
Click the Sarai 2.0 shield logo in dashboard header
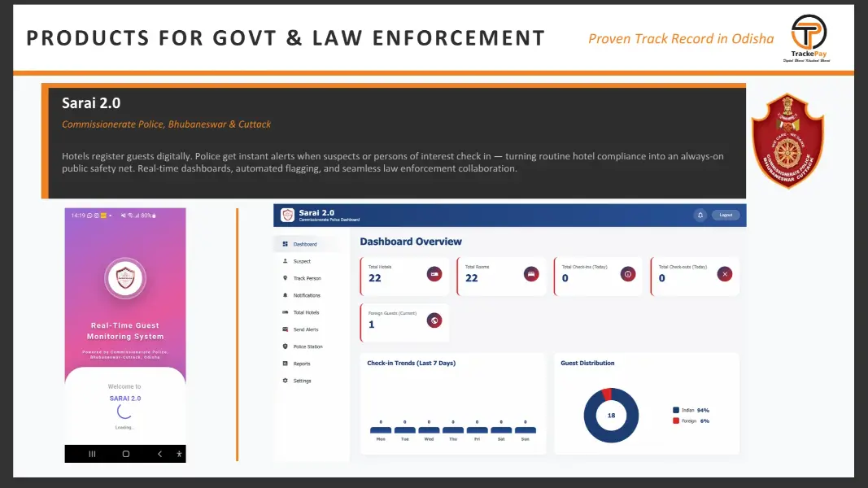click(287, 215)
